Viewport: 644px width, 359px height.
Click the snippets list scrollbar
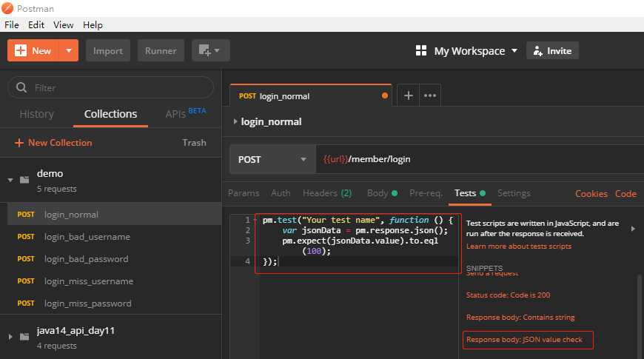coord(639,316)
